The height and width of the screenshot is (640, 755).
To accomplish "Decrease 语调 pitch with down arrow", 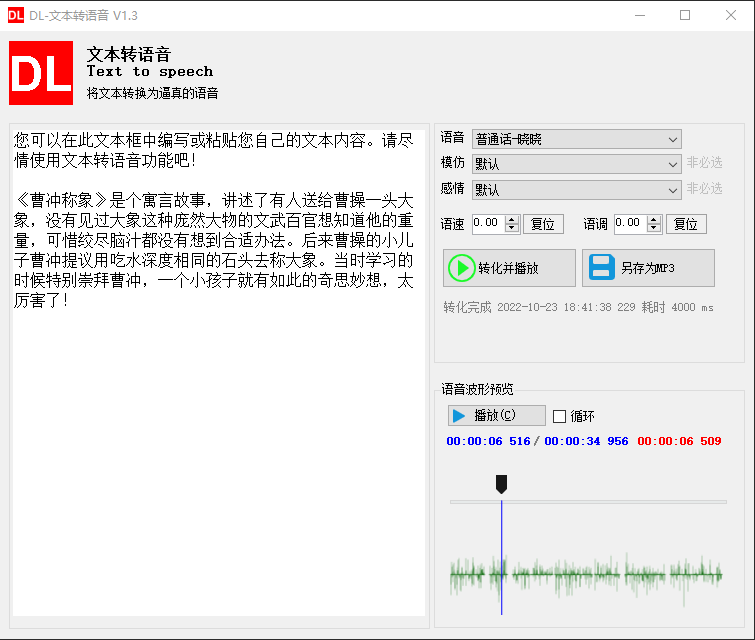I will (653, 228).
